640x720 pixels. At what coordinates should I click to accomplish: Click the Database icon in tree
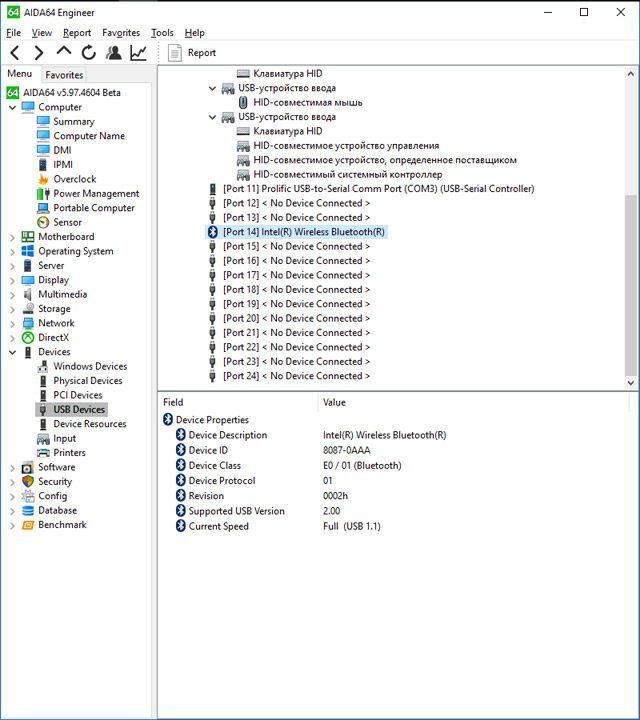(28, 511)
